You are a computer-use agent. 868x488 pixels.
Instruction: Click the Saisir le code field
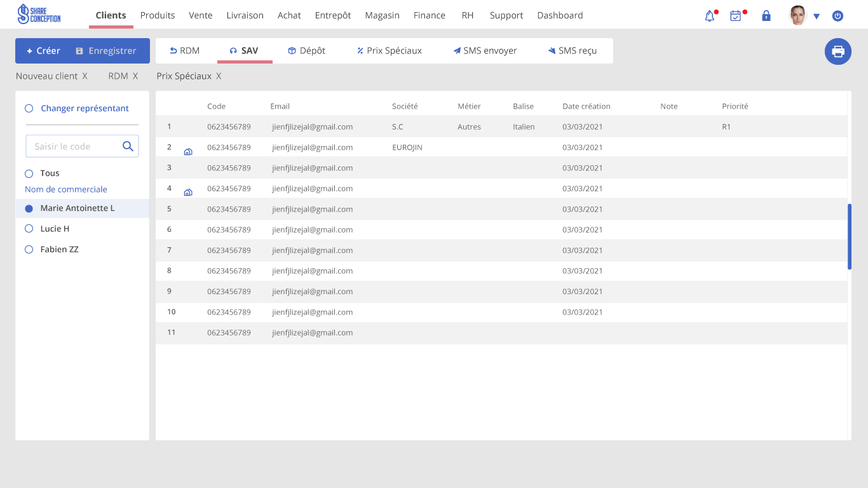point(73,146)
